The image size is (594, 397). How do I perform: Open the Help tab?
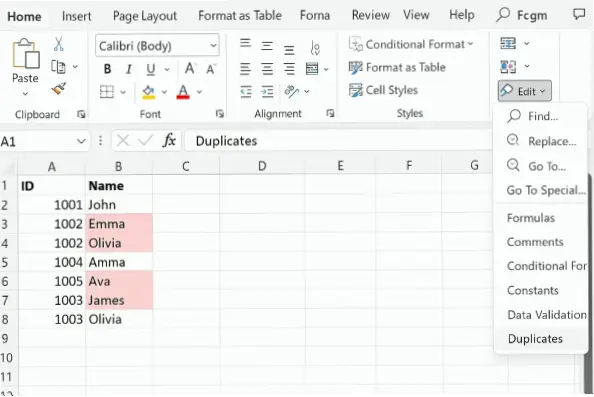pos(461,15)
